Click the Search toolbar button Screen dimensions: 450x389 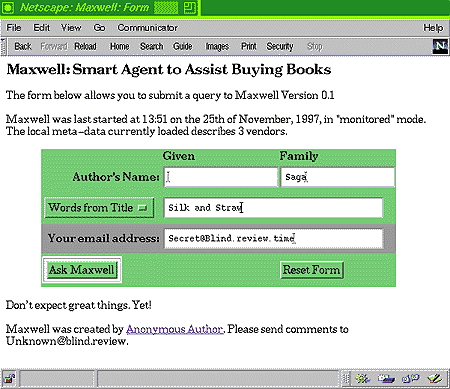click(151, 46)
